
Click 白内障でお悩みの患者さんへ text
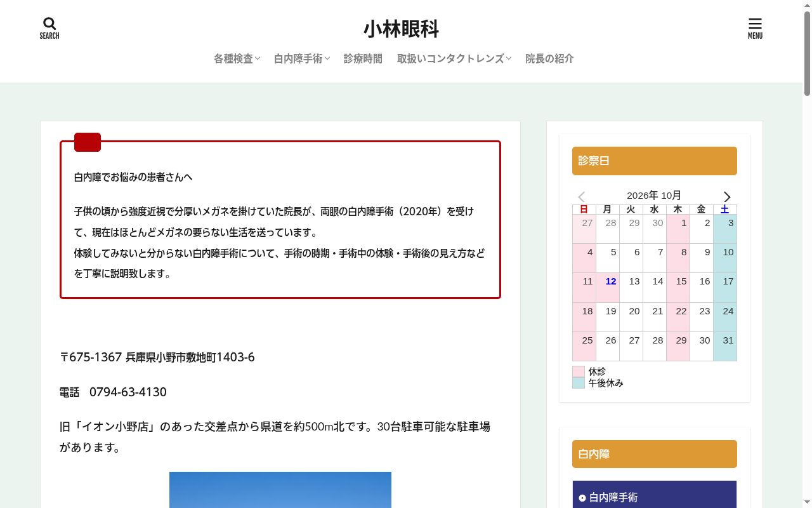pyautogui.click(x=133, y=177)
